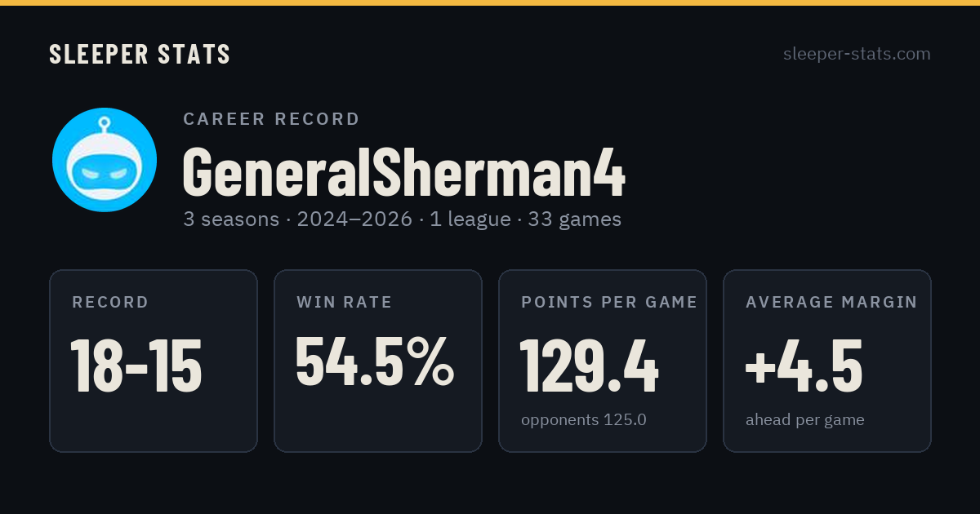Viewport: 980px width, 514px height.
Task: Click the 54.5% win rate value
Action: 375,361
